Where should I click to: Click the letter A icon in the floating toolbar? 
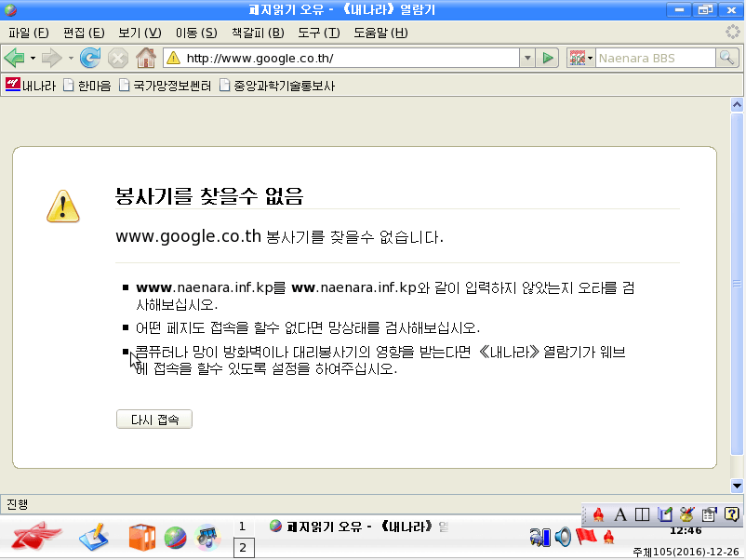click(x=619, y=514)
